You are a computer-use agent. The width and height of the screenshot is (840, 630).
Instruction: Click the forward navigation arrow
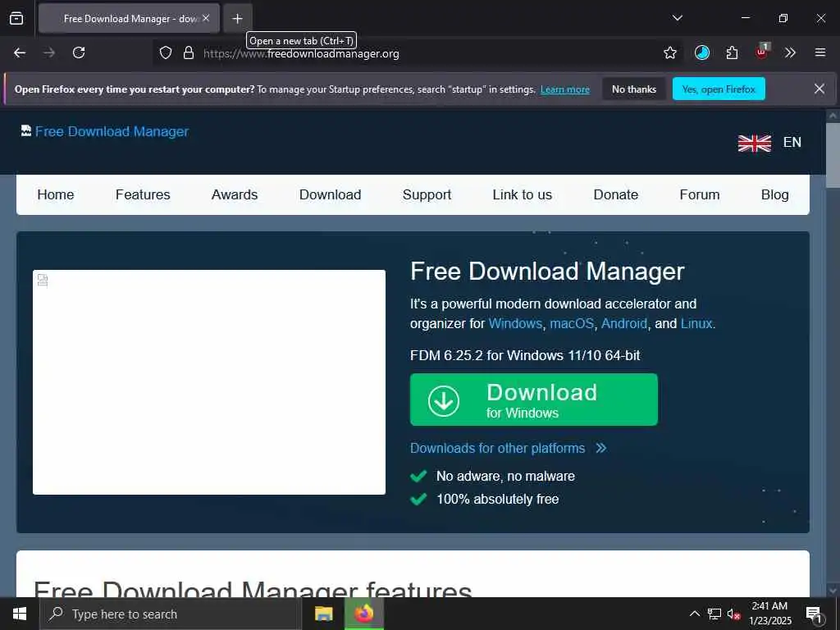coord(49,52)
